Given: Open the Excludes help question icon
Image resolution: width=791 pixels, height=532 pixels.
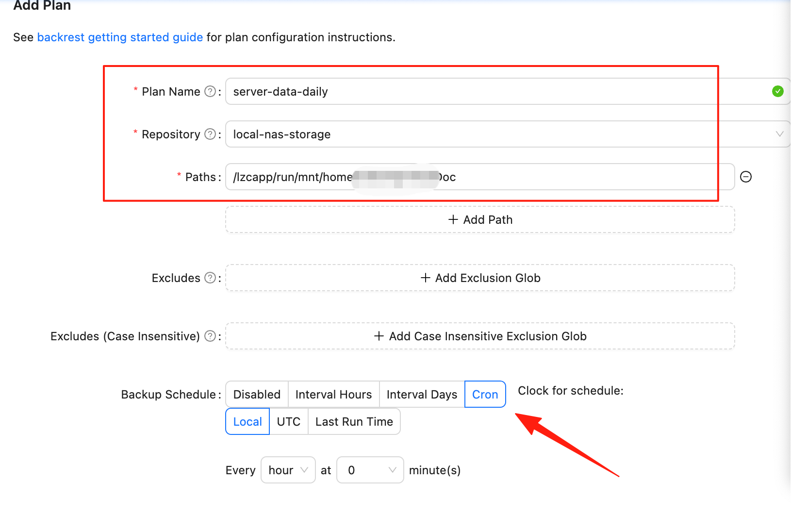Looking at the screenshot, I should coord(210,278).
